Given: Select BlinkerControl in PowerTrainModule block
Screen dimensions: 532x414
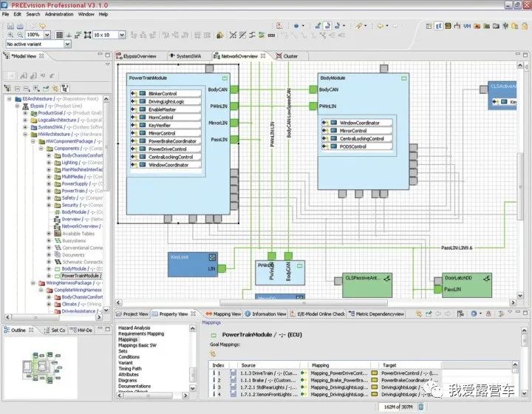Looking at the screenshot, I should (166, 94).
